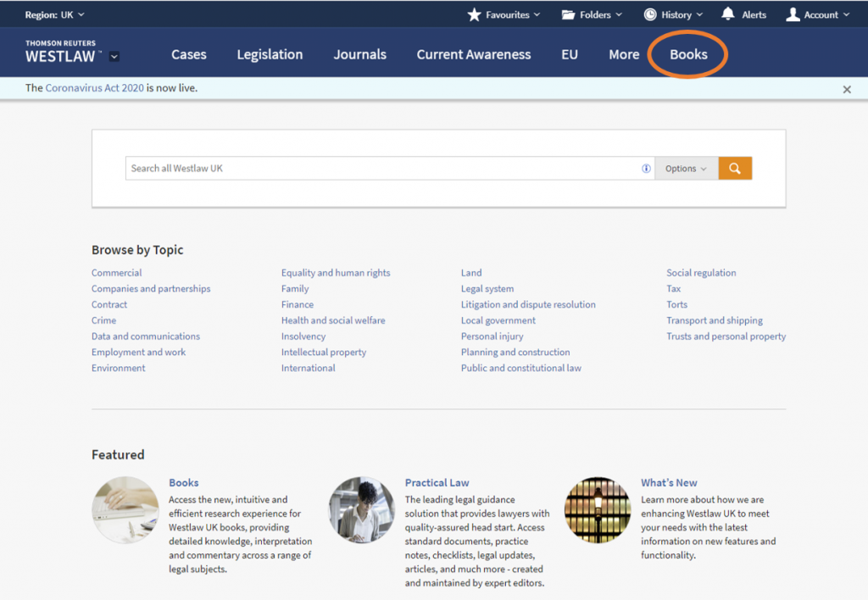
Task: Open Alerts via the bell icon
Action: (728, 14)
